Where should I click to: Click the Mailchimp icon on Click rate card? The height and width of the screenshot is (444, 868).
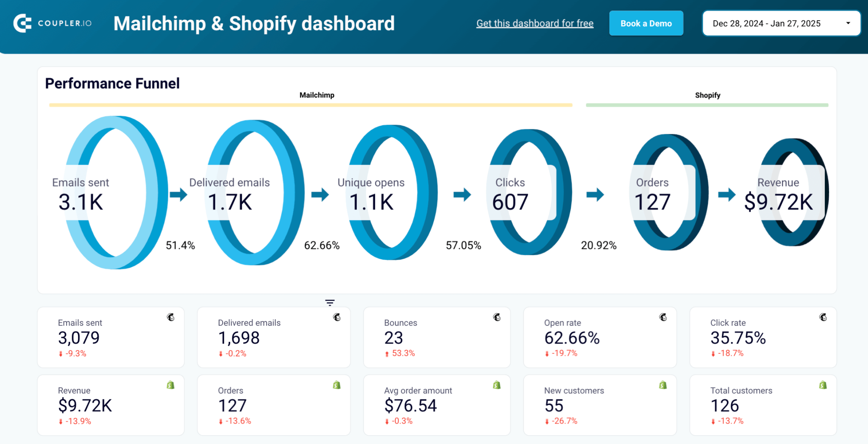[823, 317]
